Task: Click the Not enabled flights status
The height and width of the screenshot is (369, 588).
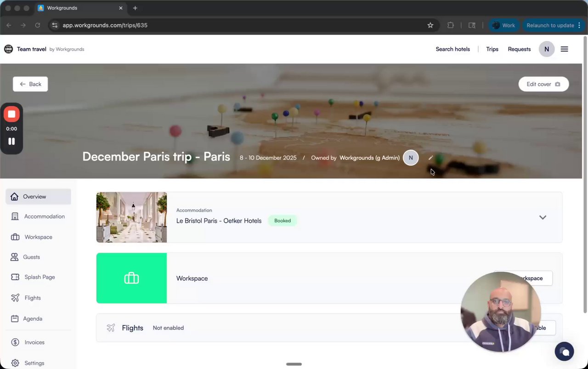Action: pos(168,328)
